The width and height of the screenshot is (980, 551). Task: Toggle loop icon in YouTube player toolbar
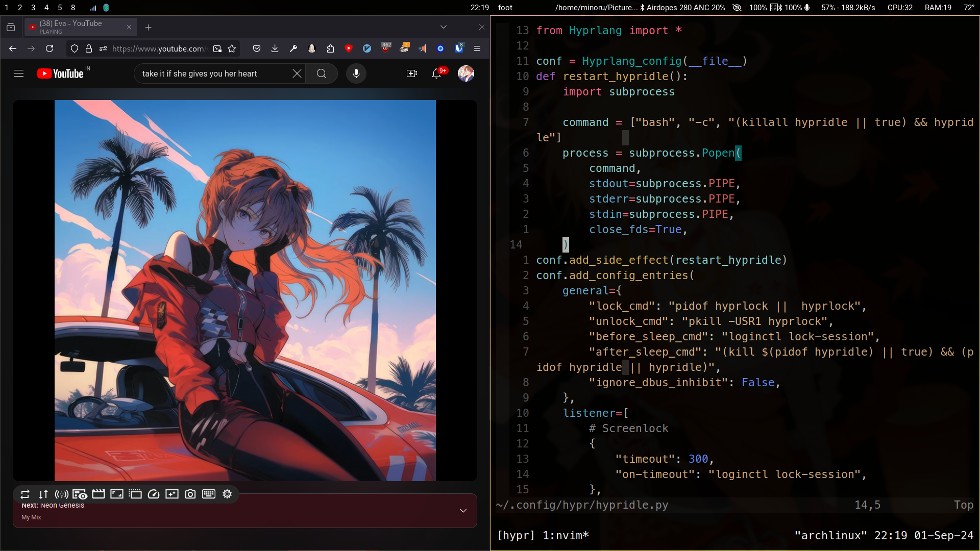coord(25,494)
